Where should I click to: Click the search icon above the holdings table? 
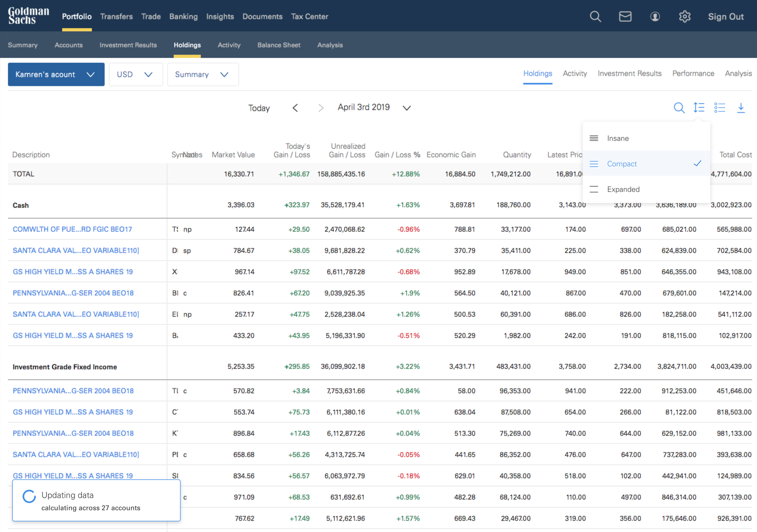click(679, 108)
